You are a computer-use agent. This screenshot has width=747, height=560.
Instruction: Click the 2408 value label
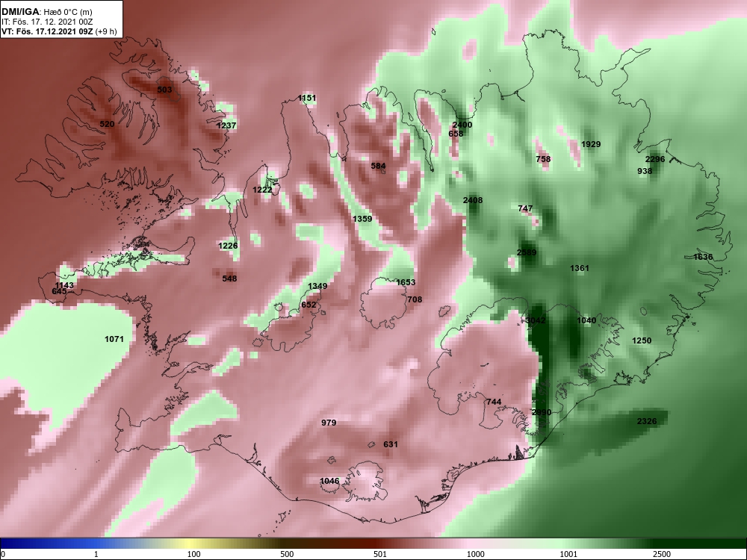473,200
